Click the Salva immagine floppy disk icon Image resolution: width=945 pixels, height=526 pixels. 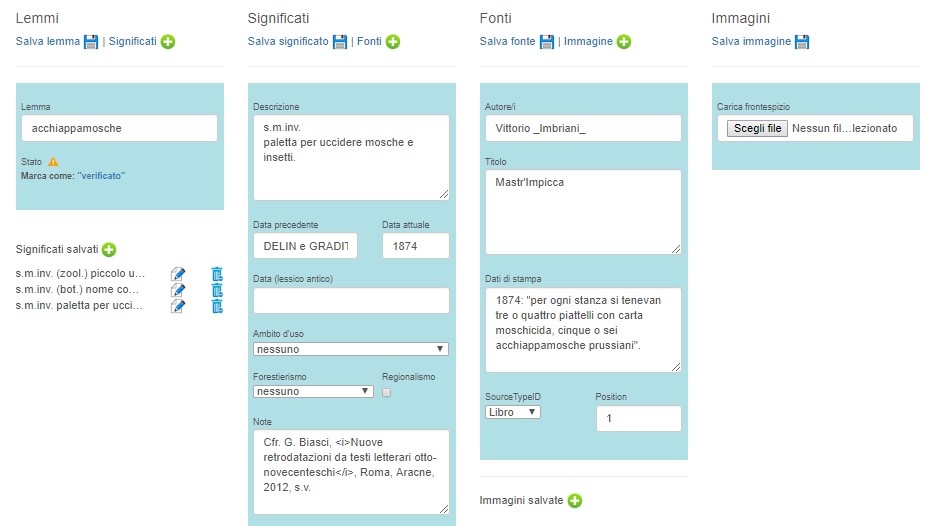pyautogui.click(x=802, y=42)
